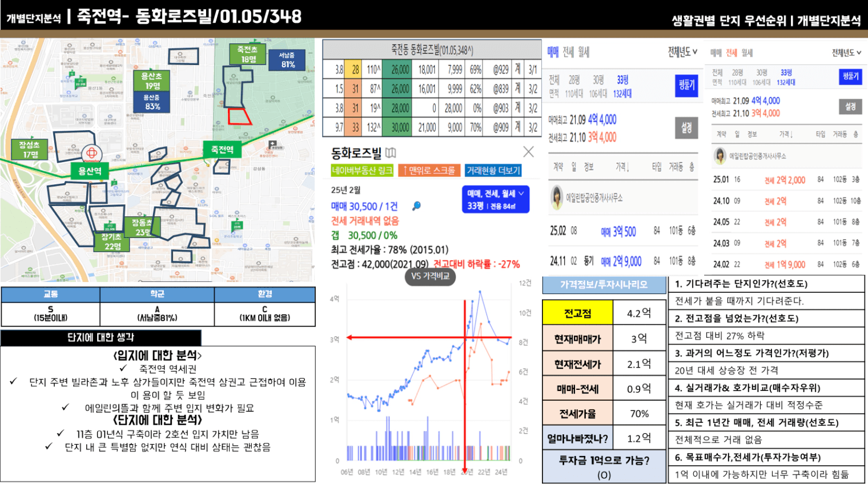The width and height of the screenshot is (868, 488).
Task: Expand the 매매, 전세, 월세 33평 dropdown
Action: (496, 199)
